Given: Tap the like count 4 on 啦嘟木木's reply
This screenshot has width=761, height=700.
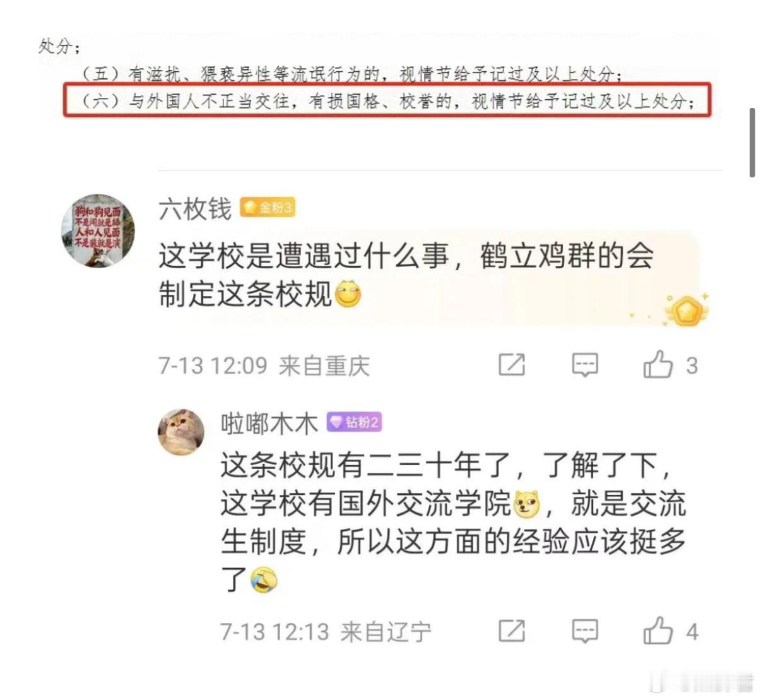Looking at the screenshot, I should [692, 632].
